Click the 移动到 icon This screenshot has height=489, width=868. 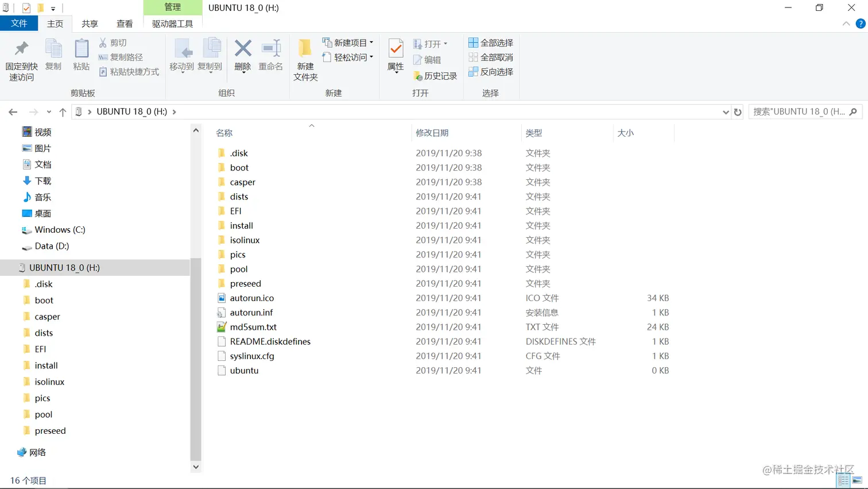point(183,49)
